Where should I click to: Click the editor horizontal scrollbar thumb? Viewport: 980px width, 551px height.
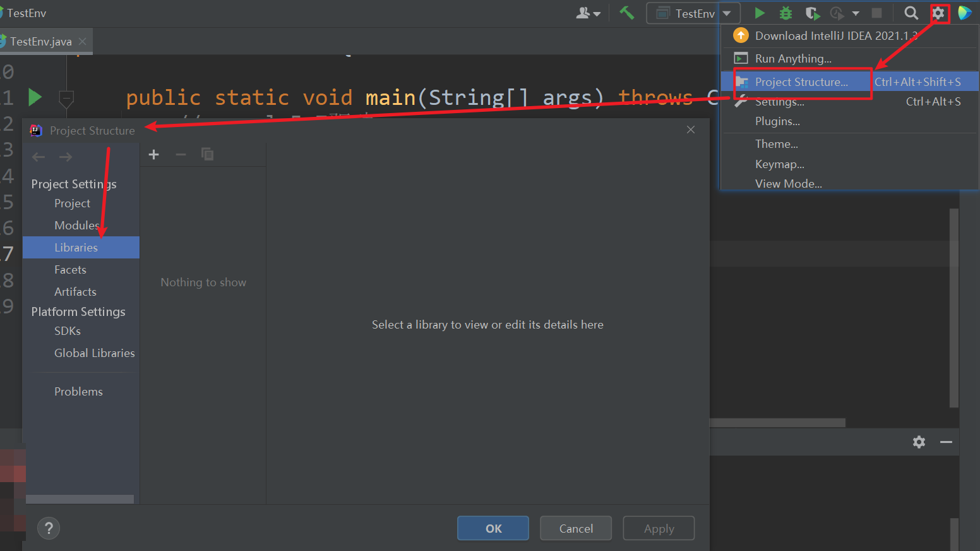click(777, 423)
